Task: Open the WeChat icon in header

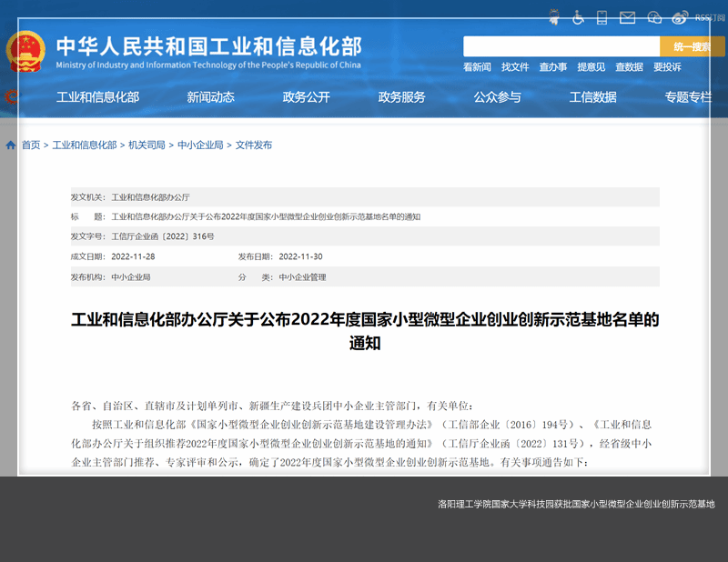Action: tap(653, 17)
